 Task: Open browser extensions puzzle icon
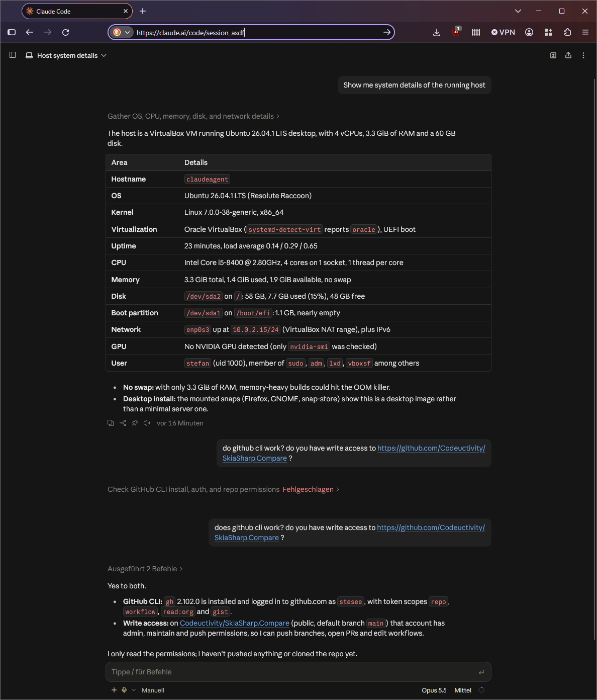click(x=567, y=32)
